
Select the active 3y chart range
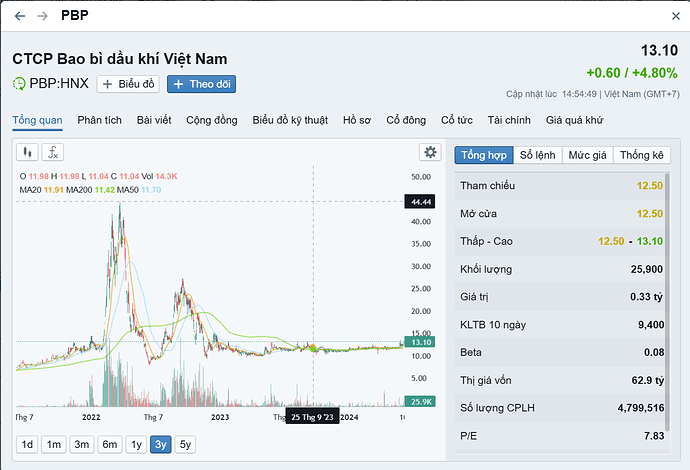tap(161, 444)
